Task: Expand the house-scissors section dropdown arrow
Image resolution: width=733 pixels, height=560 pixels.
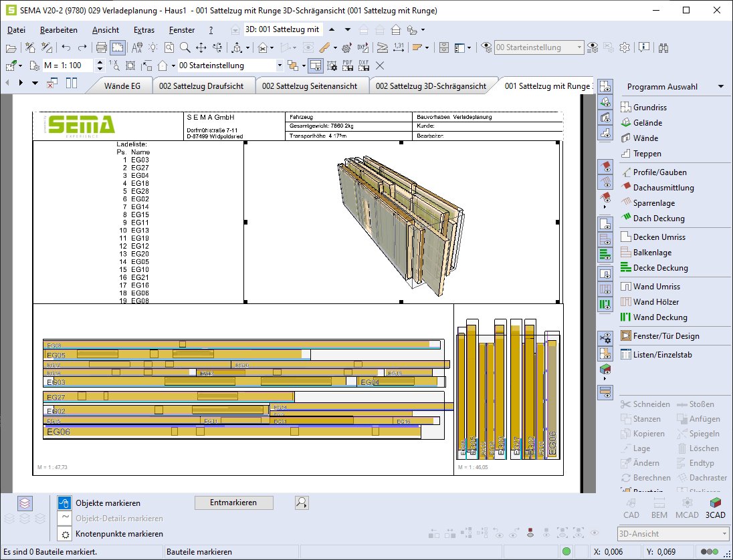Action: 272,47
